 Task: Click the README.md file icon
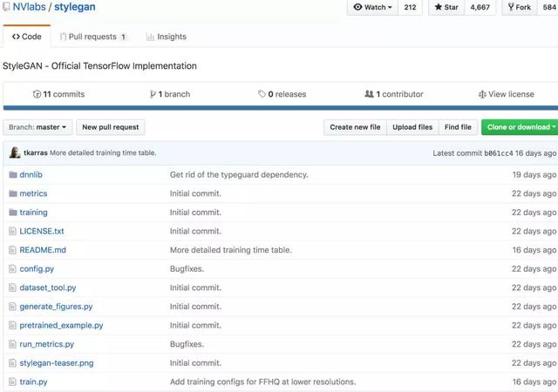(12, 250)
